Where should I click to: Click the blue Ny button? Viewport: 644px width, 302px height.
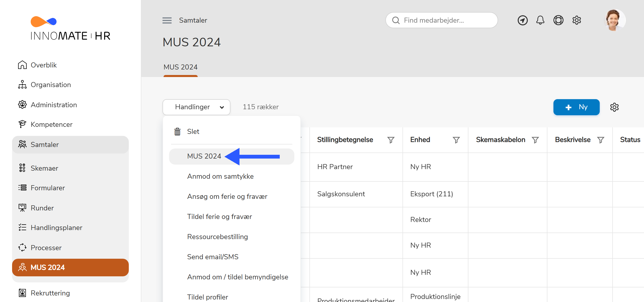(576, 107)
